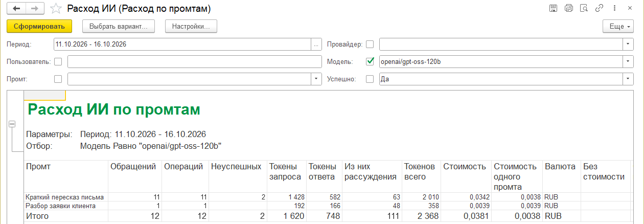Select the Стоимость одного промта header
644x224 pixels.
(517, 176)
